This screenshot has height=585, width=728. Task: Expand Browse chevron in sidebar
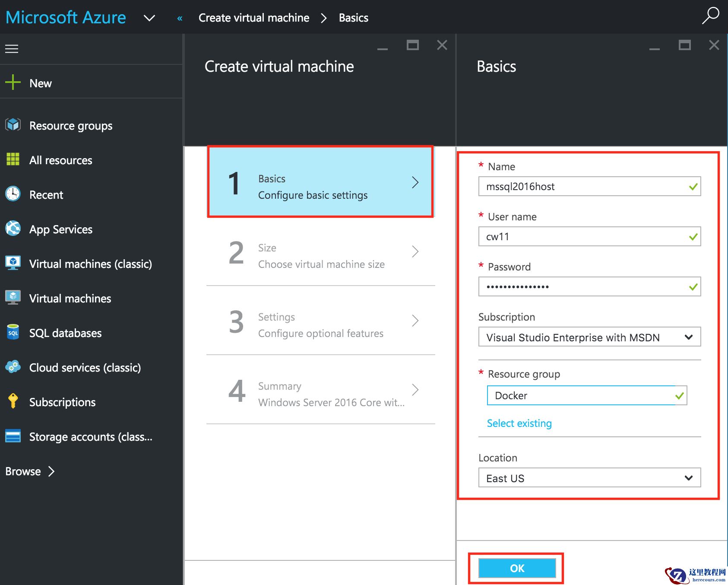pyautogui.click(x=51, y=471)
